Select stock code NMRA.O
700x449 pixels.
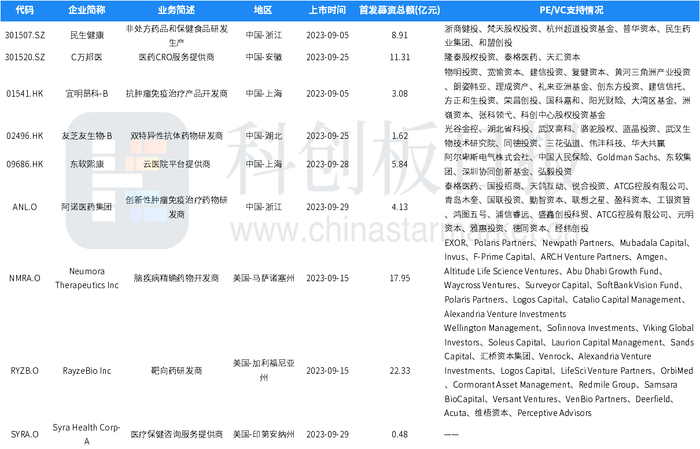[25, 278]
